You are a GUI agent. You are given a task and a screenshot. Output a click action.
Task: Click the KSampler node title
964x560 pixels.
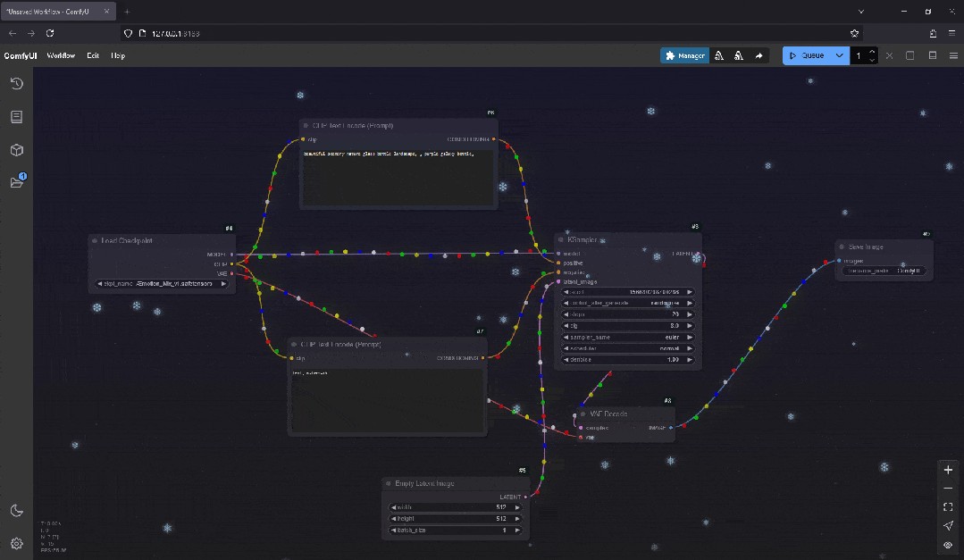click(x=583, y=239)
